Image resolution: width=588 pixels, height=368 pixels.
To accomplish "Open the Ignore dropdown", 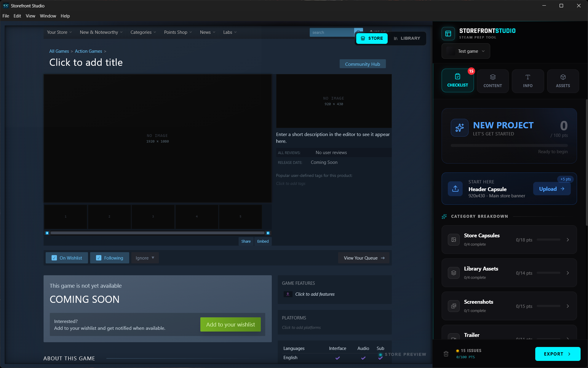I will (145, 258).
